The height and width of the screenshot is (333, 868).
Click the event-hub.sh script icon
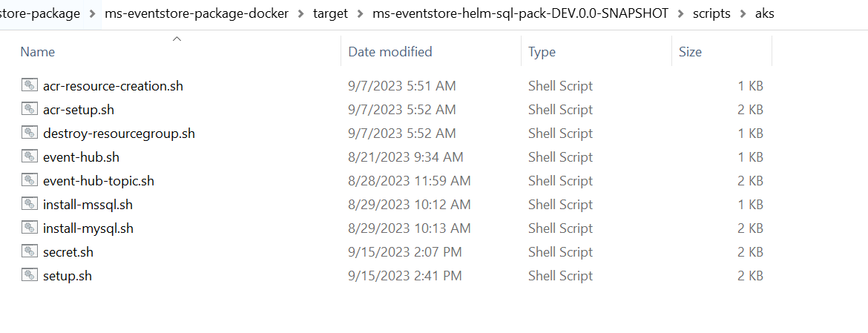click(30, 156)
